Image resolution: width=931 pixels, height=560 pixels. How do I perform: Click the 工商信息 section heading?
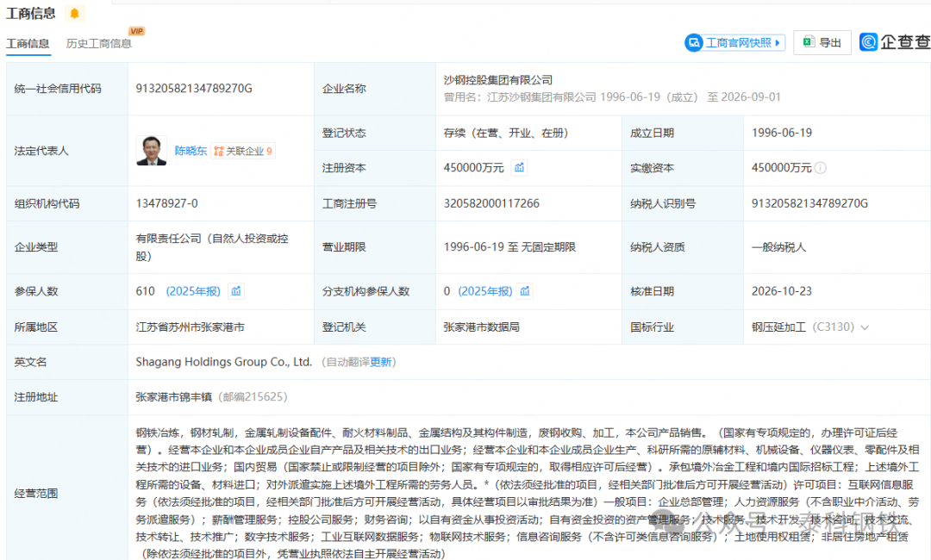click(31, 13)
